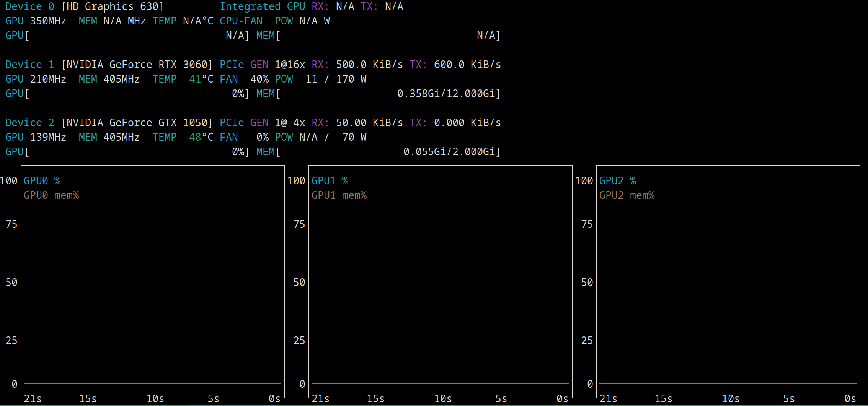Select '[NVIDIA GeForce RTX 3060]' device name

(x=137, y=65)
